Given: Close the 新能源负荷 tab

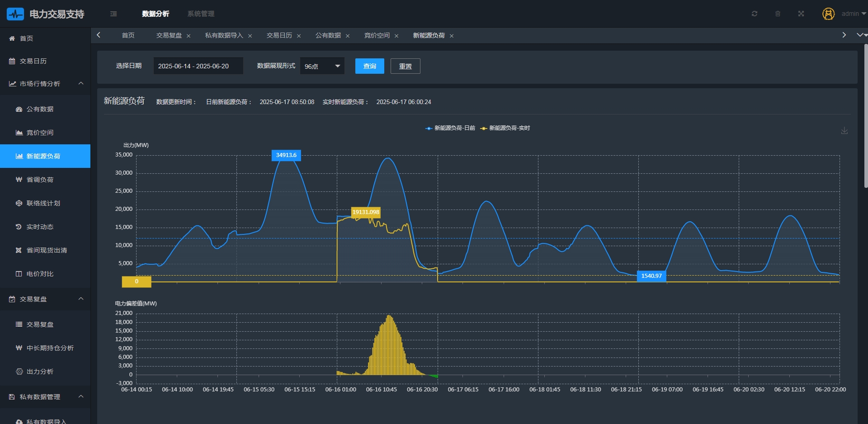Looking at the screenshot, I should pos(452,36).
